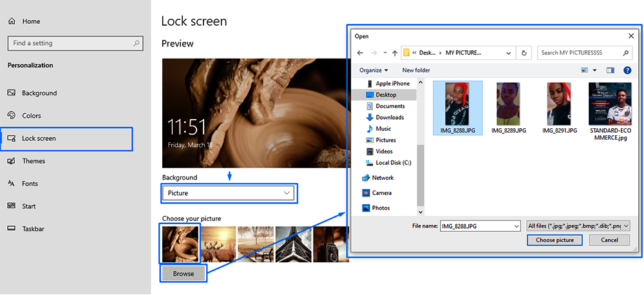Click the Search MY PICTURESSSS field

tap(580, 53)
